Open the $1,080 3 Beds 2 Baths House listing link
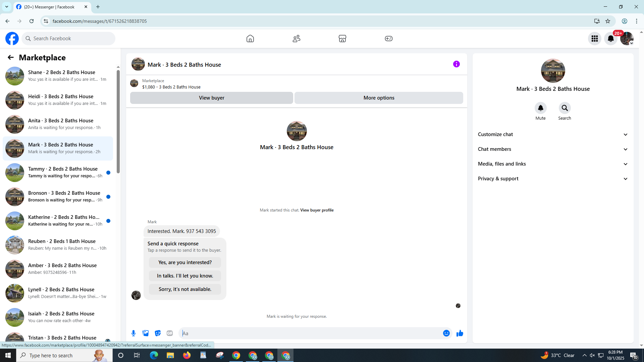Screen dimensions: 644x362 coord(171,87)
